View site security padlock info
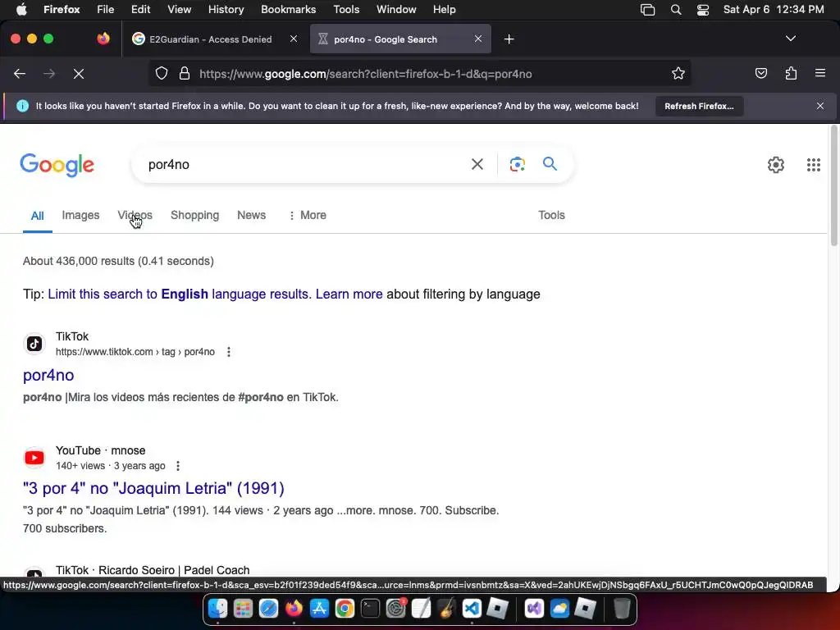The height and width of the screenshot is (630, 840). (x=185, y=73)
